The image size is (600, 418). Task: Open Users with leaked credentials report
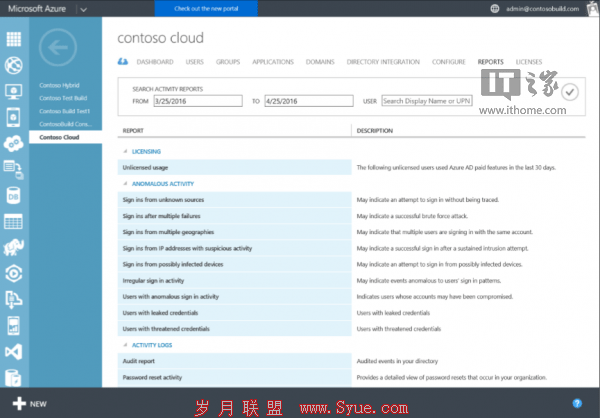[235, 313]
